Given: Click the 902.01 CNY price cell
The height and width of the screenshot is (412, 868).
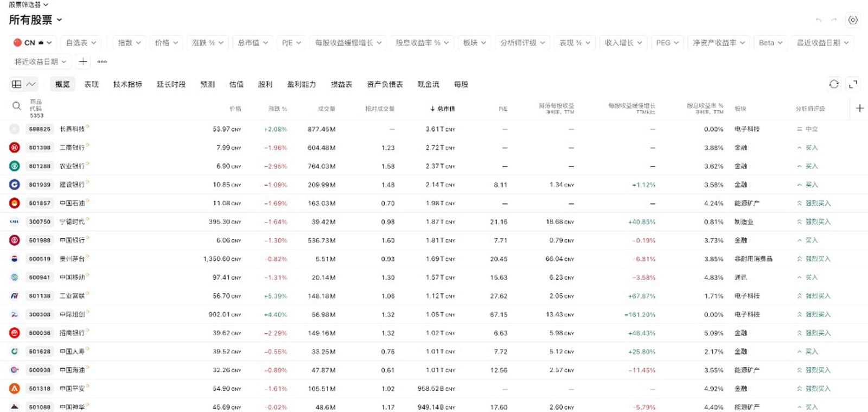Looking at the screenshot, I should click(x=225, y=314).
